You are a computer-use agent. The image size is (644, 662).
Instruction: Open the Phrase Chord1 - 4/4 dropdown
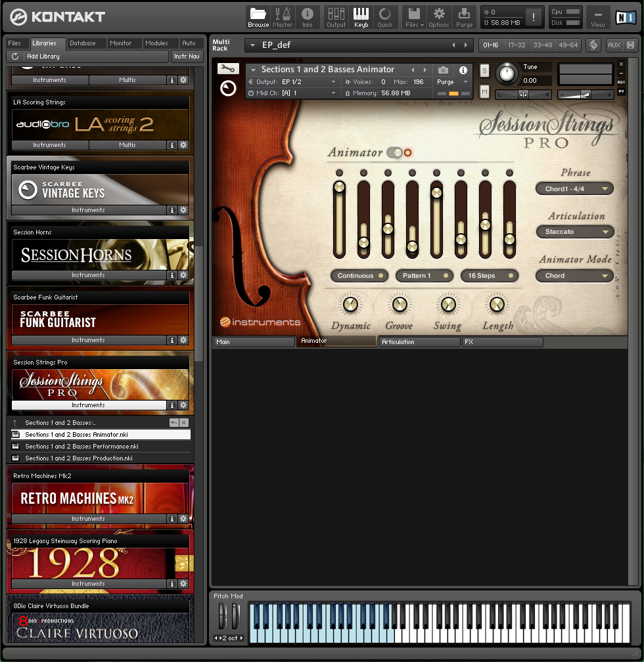click(x=574, y=188)
